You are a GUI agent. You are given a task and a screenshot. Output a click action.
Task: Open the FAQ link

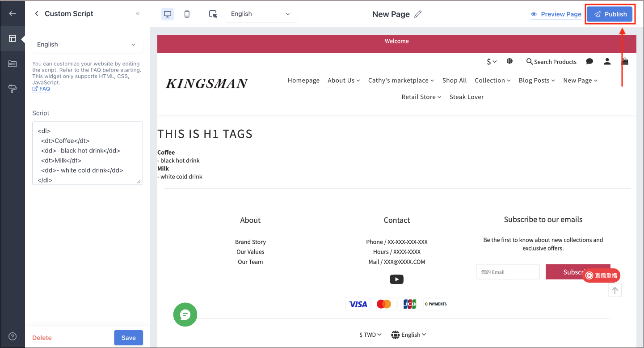[x=41, y=89]
